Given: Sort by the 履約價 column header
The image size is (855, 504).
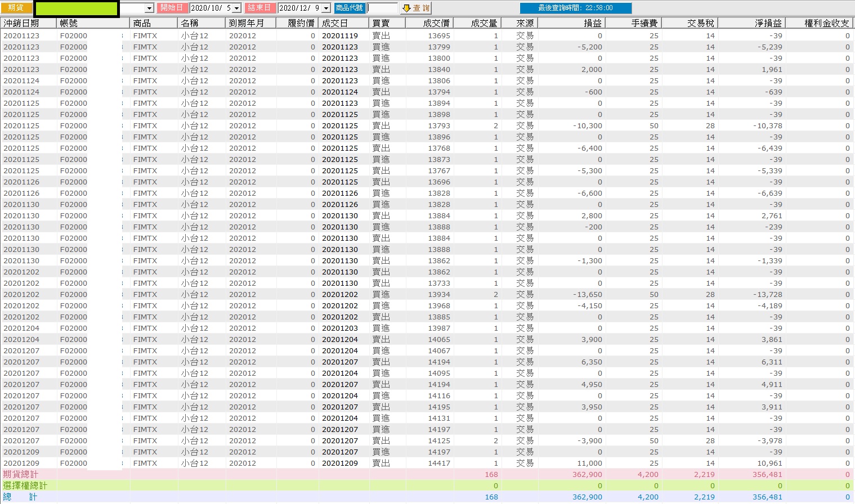Looking at the screenshot, I should (297, 23).
